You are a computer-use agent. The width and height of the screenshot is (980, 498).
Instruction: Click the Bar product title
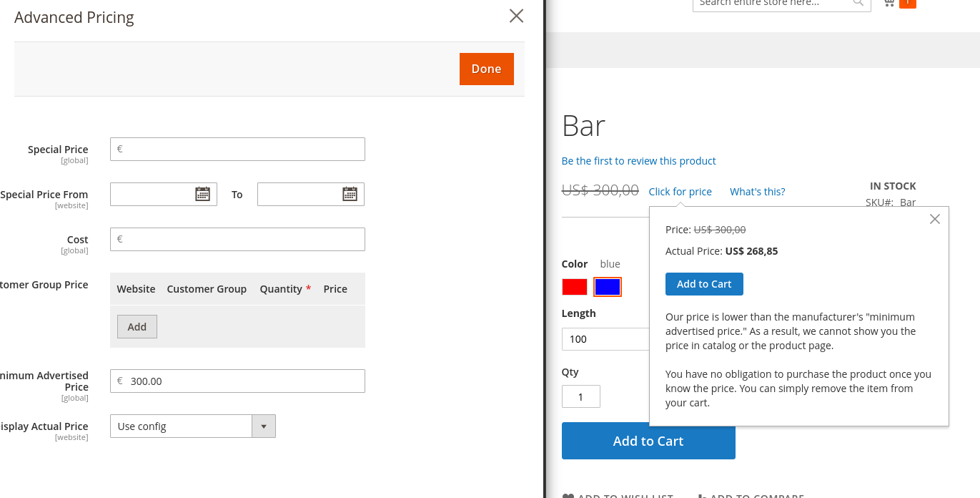(x=584, y=126)
